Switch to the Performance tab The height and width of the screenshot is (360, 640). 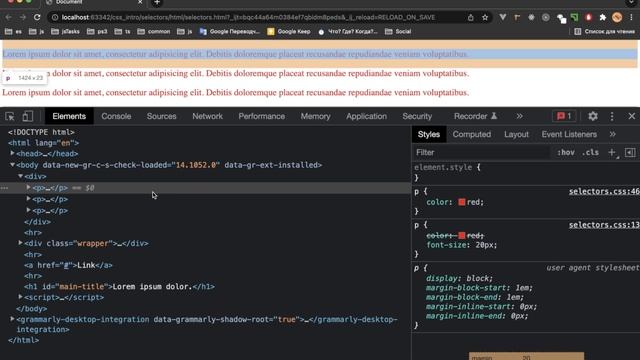click(262, 116)
